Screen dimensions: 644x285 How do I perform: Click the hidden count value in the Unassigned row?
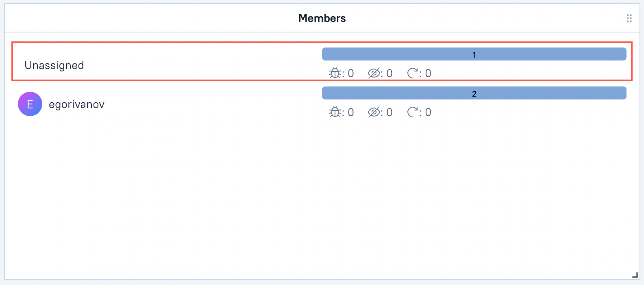(x=389, y=73)
